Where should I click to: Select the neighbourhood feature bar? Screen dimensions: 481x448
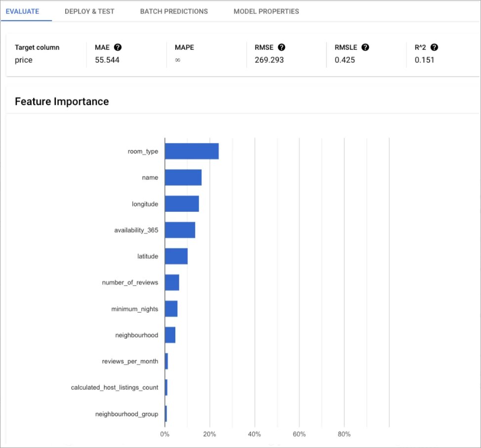click(x=170, y=335)
